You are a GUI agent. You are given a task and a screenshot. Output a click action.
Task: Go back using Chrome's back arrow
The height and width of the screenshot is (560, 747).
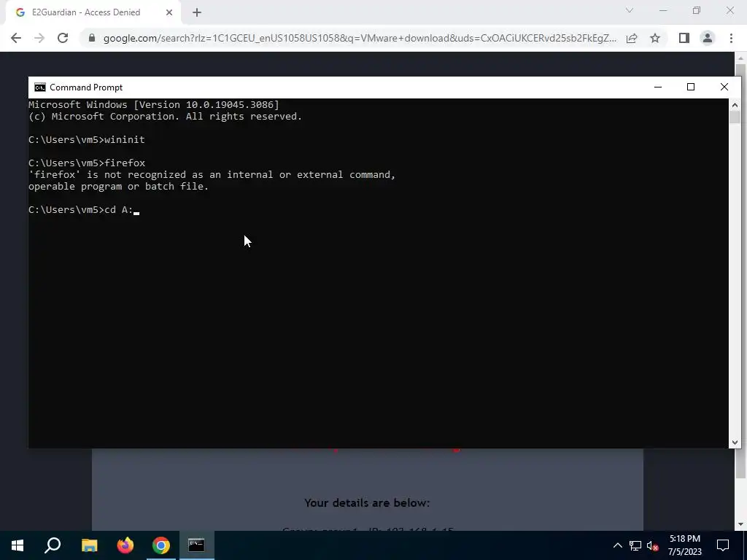pos(16,38)
